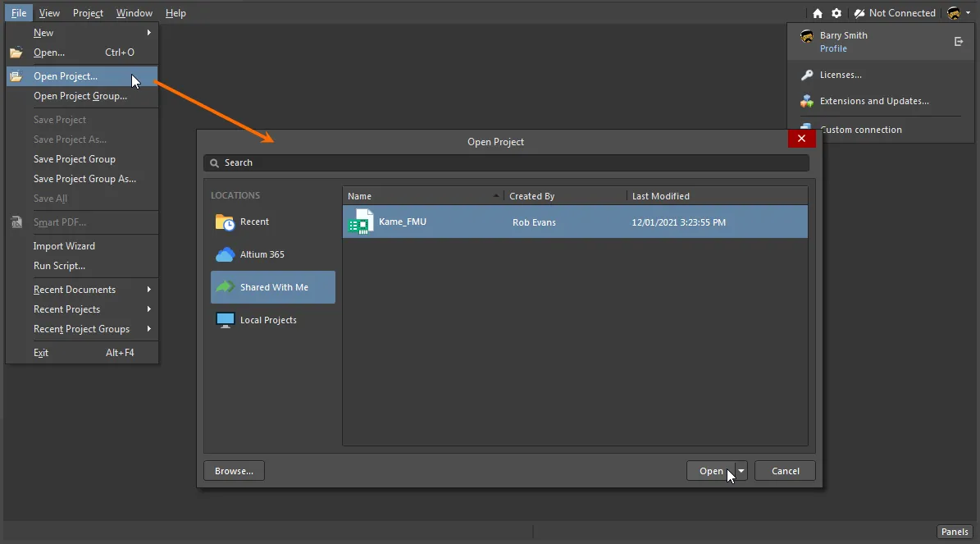Select the Local Projects location
Image resolution: width=980 pixels, height=544 pixels.
click(273, 320)
